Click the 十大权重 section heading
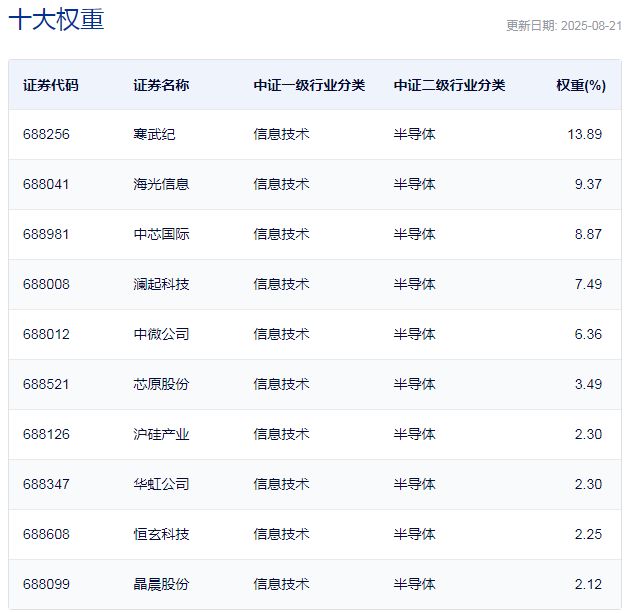The height and width of the screenshot is (613, 625). [x=56, y=20]
